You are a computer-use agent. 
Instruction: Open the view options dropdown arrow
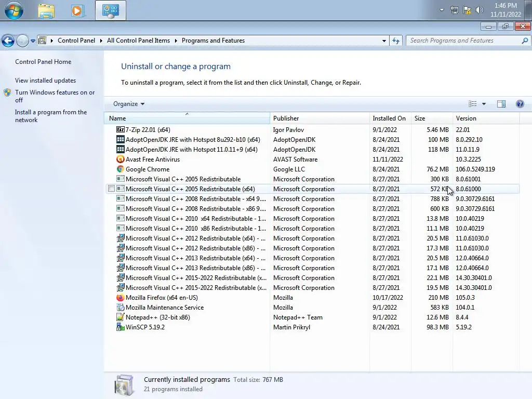(x=484, y=104)
